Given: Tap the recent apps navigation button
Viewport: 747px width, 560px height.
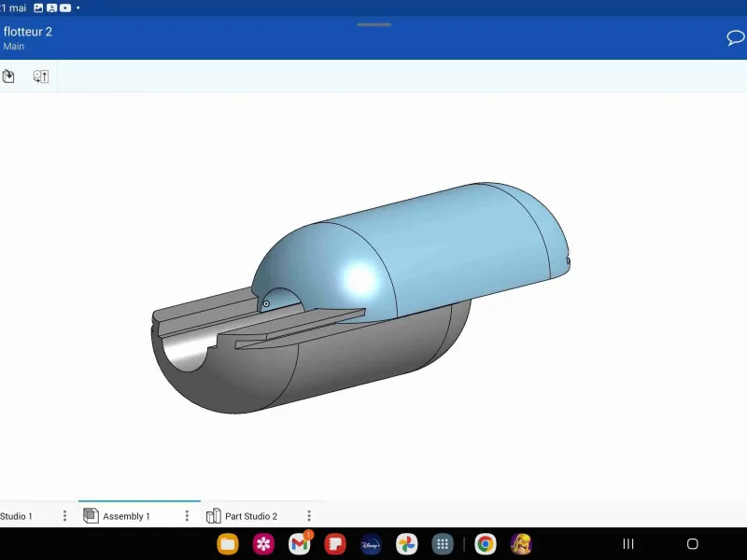Looking at the screenshot, I should [628, 543].
